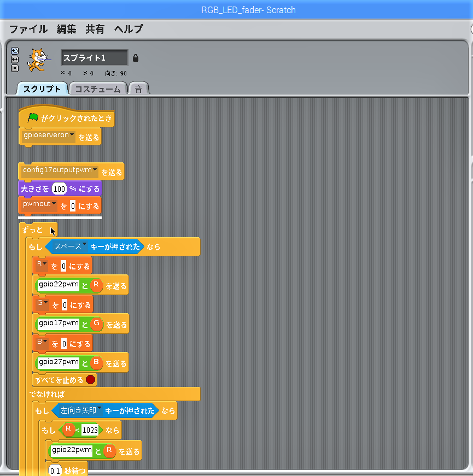Click the green flag icon in hat block
The image size is (473, 476).
33,117
